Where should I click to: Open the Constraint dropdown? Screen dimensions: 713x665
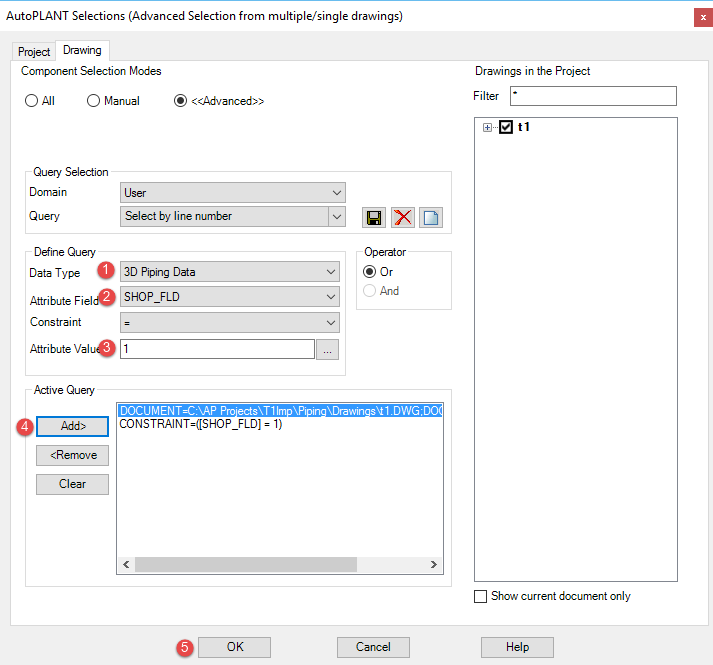230,322
